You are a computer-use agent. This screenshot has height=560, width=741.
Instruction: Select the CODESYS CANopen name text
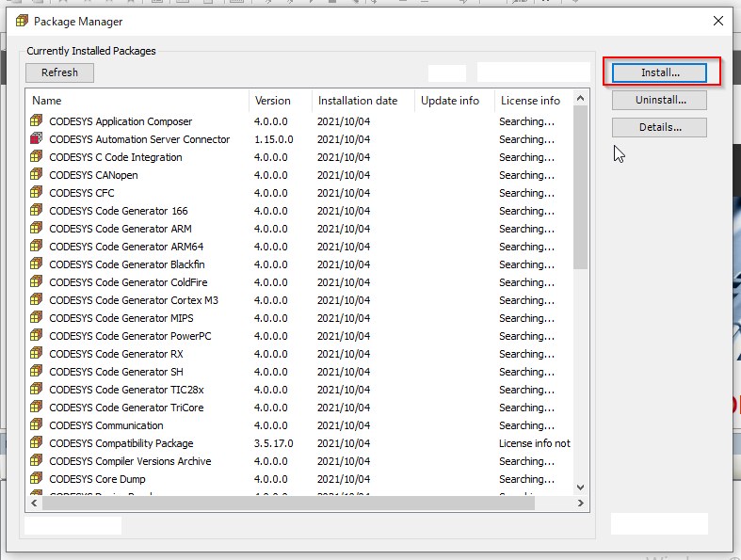(x=93, y=175)
